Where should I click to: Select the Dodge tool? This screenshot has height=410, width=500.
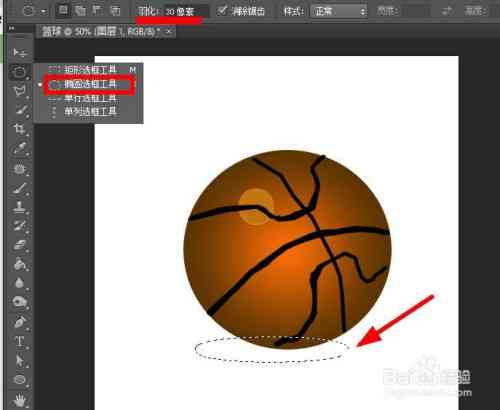[20, 302]
